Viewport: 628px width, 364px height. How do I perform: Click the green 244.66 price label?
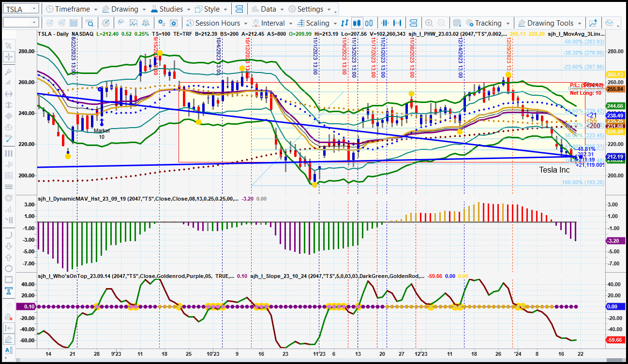pos(615,106)
